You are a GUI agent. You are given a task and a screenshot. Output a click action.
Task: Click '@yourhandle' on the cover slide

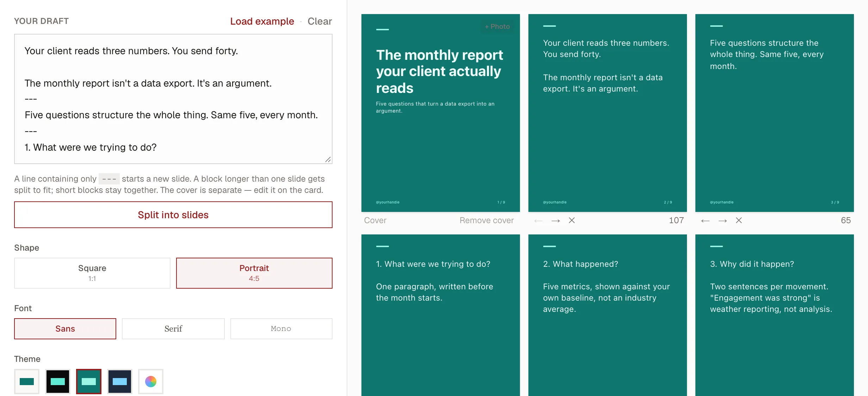[x=387, y=202]
